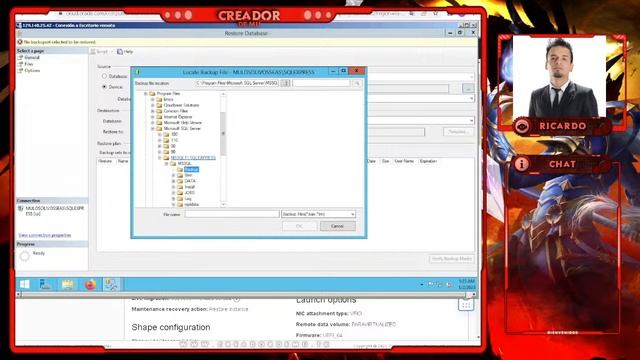Click Cancel in Locate Backup File dialog
The width and height of the screenshot is (640, 360).
(338, 226)
